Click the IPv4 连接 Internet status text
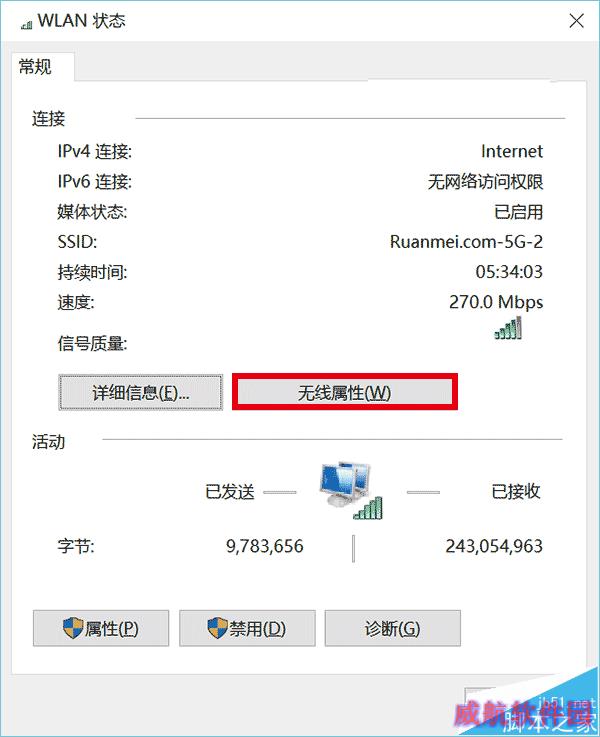Screen dimensions: 600x737 [x=512, y=151]
